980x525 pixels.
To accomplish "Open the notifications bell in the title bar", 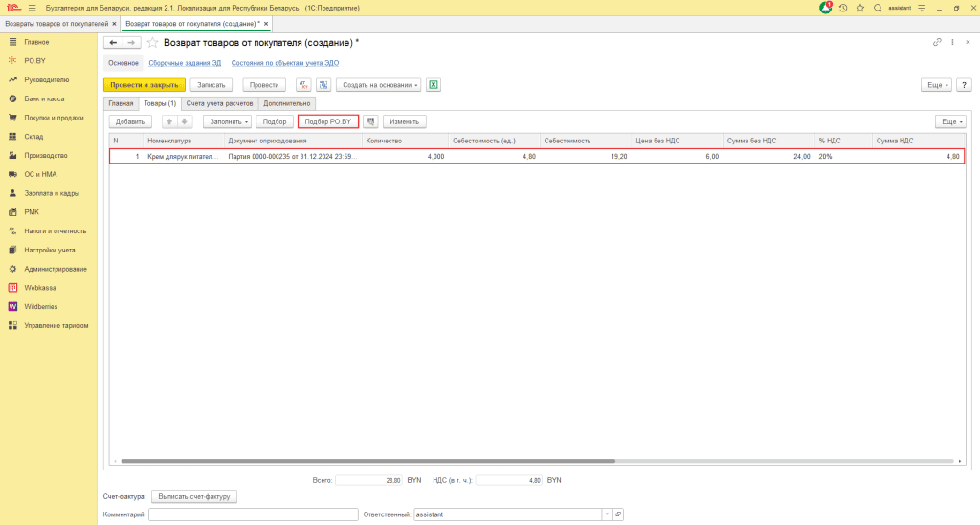I will coord(825,8).
